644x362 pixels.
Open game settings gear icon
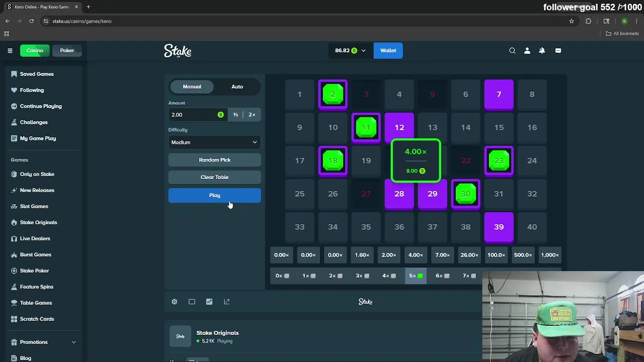coord(174,302)
